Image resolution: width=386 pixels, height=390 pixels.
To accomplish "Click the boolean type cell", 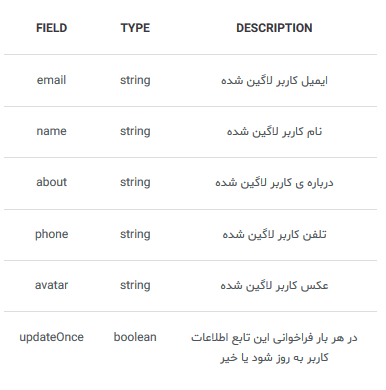I will pyautogui.click(x=135, y=337).
